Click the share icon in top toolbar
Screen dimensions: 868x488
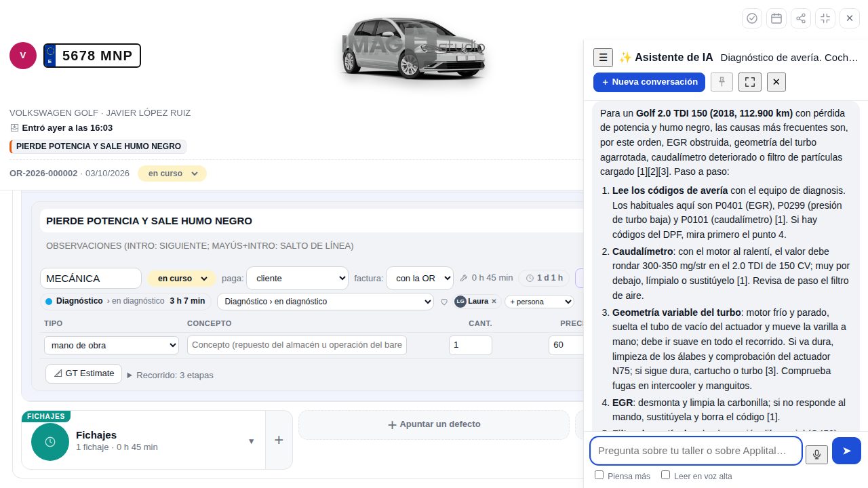coord(801,18)
